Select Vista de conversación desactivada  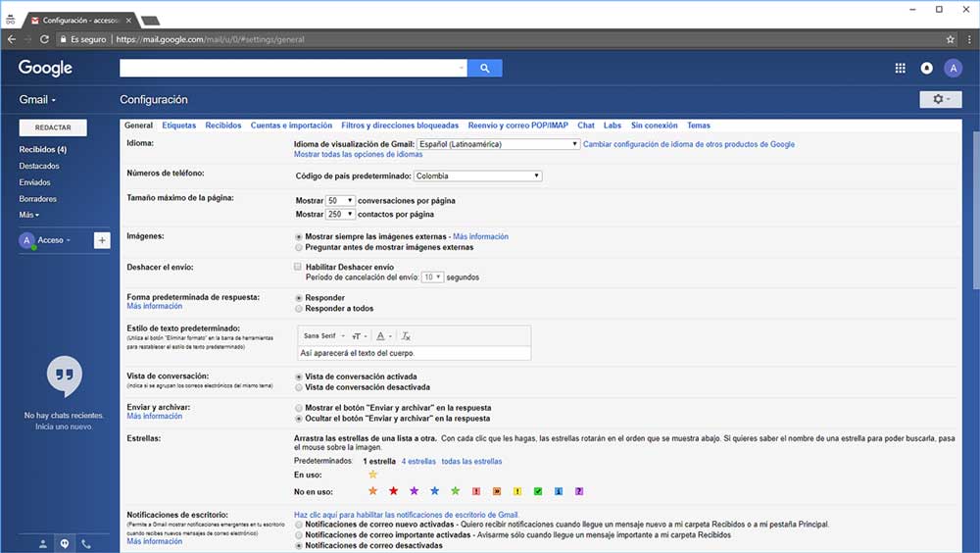pyautogui.click(x=299, y=388)
